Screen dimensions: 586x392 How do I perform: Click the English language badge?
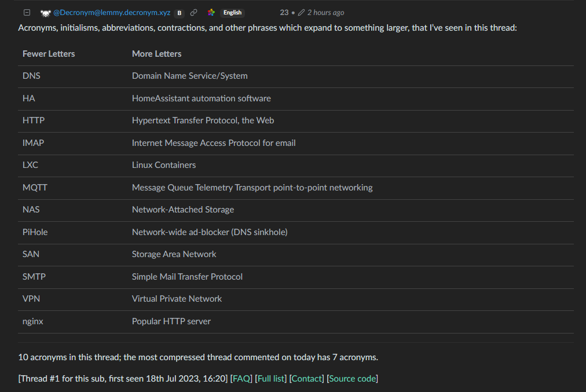232,13
